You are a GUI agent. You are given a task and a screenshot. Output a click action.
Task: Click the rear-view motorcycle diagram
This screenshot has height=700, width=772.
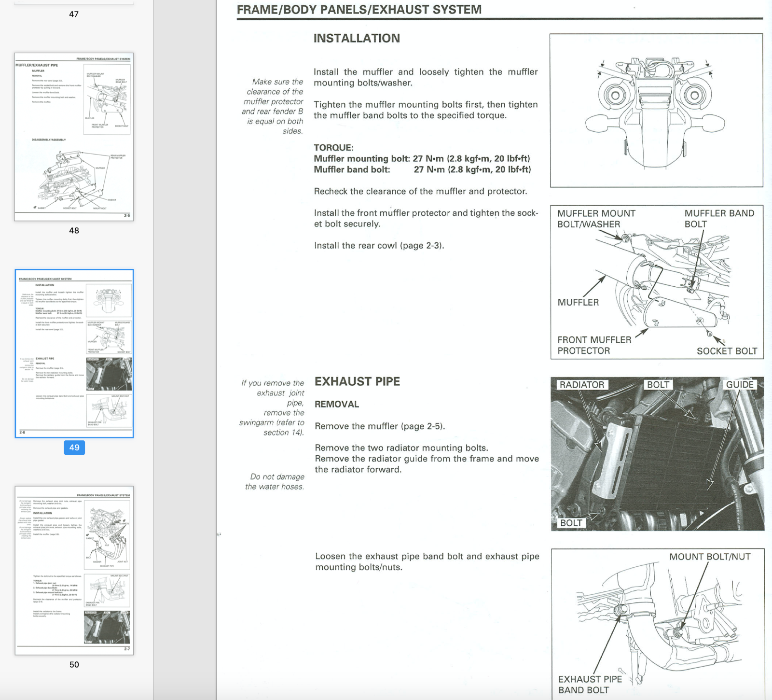[x=656, y=110]
